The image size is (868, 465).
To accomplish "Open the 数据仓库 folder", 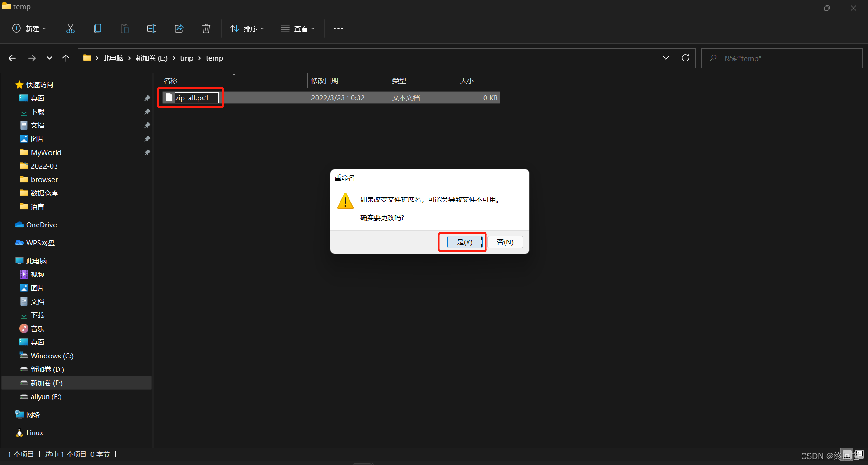I will point(44,193).
